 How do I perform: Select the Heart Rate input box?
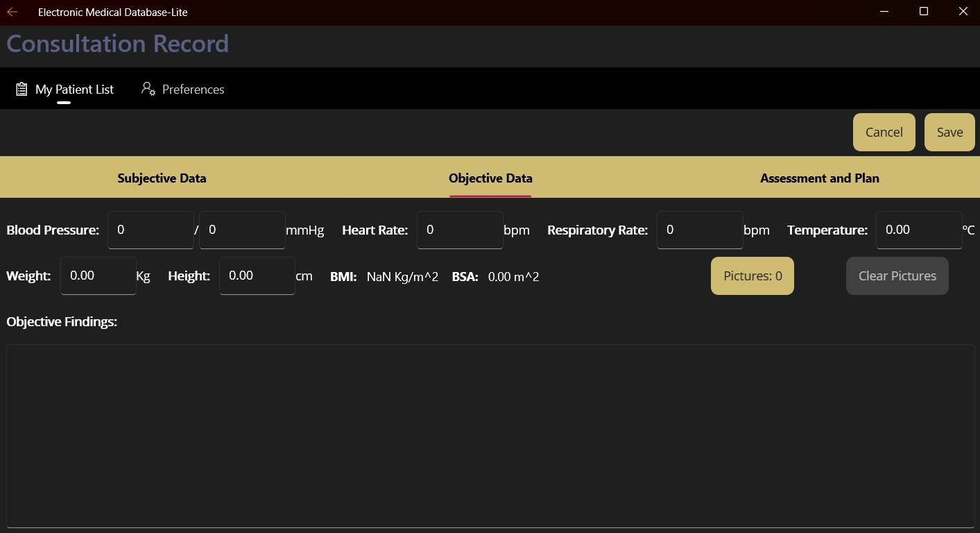click(459, 230)
